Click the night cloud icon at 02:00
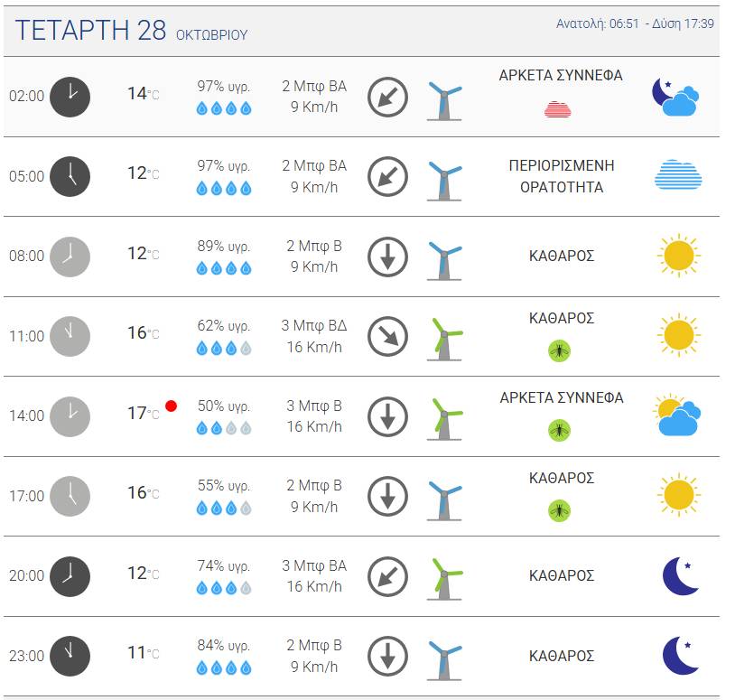Image resolution: width=735 pixels, height=700 pixels. [x=675, y=97]
